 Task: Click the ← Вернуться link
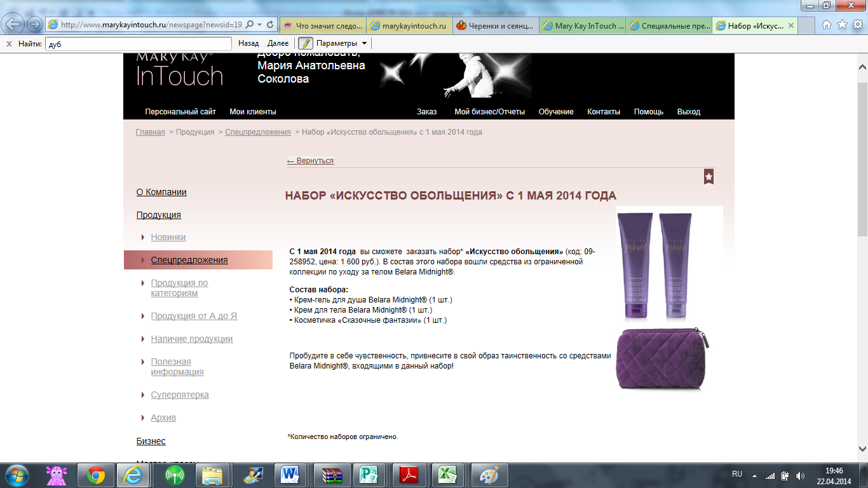tap(310, 161)
